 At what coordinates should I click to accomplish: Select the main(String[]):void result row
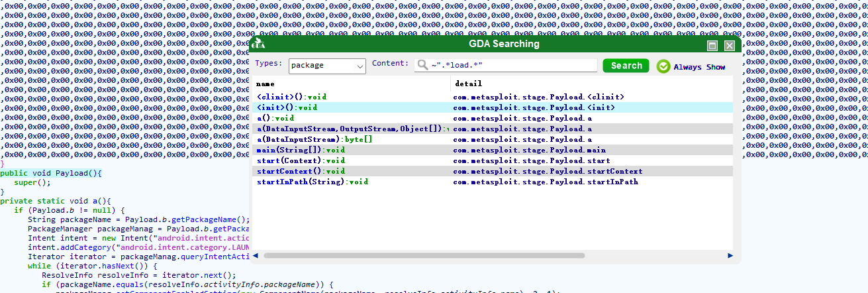pyautogui.click(x=493, y=150)
